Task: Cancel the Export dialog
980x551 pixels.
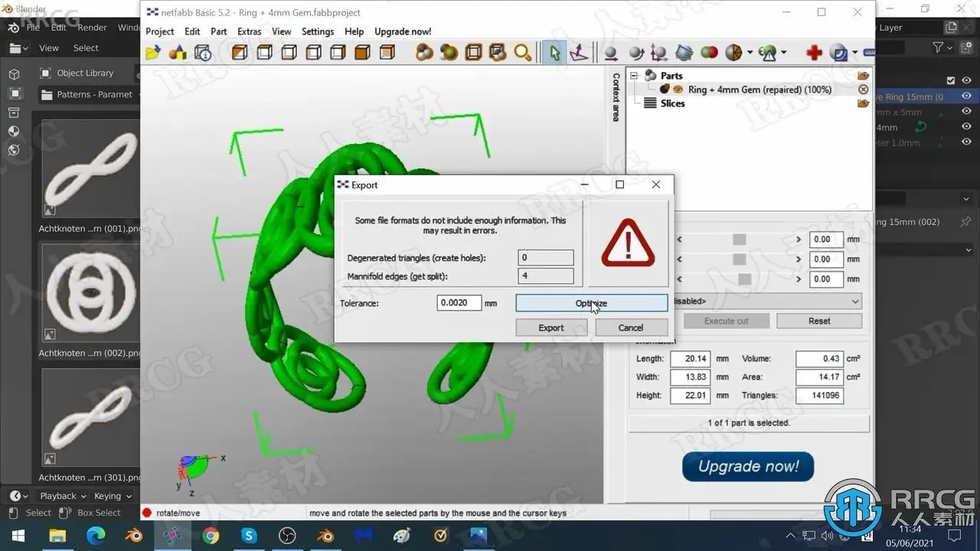Action: click(x=631, y=328)
